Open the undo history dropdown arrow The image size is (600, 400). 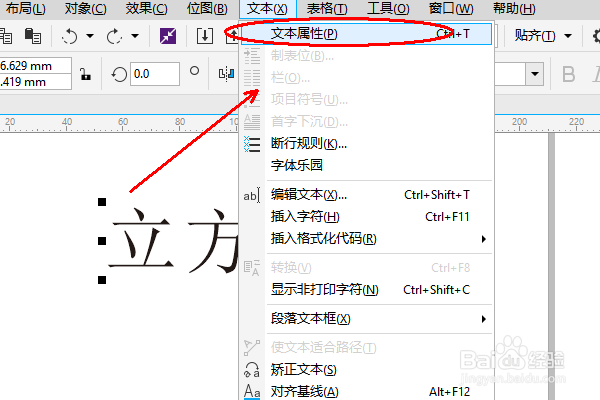point(90,36)
